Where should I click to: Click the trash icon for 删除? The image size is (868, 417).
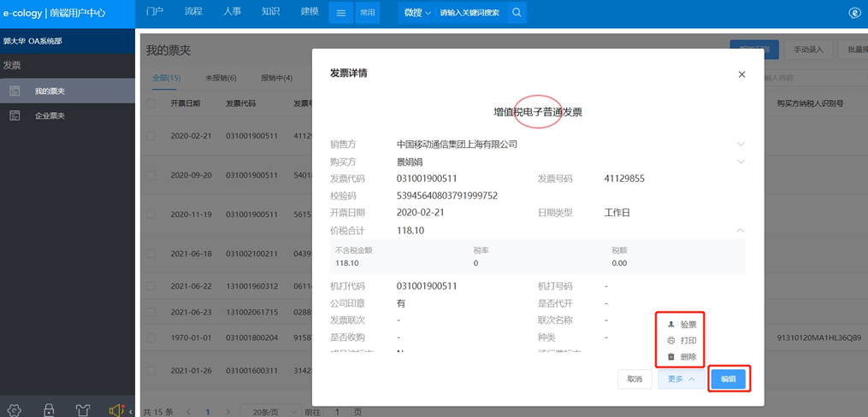click(x=671, y=356)
